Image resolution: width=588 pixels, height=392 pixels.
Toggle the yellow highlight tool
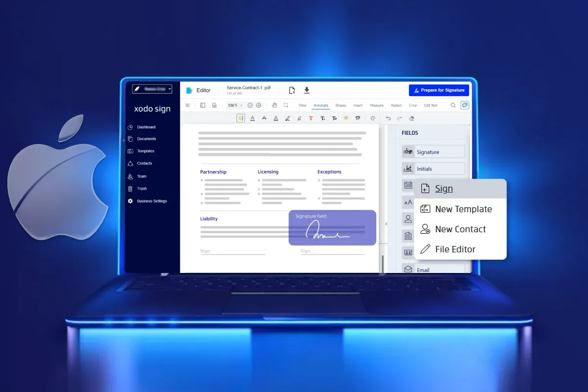[x=241, y=118]
